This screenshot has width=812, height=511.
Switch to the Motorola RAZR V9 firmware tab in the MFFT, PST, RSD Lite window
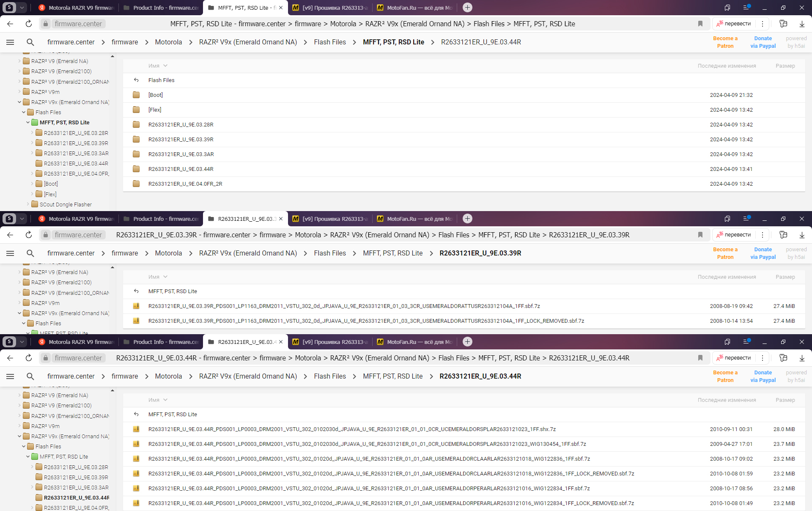[x=76, y=8]
